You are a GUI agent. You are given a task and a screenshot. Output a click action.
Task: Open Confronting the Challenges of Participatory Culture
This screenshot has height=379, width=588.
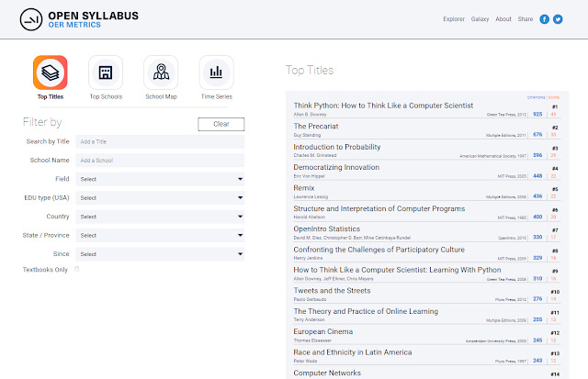[379, 250]
